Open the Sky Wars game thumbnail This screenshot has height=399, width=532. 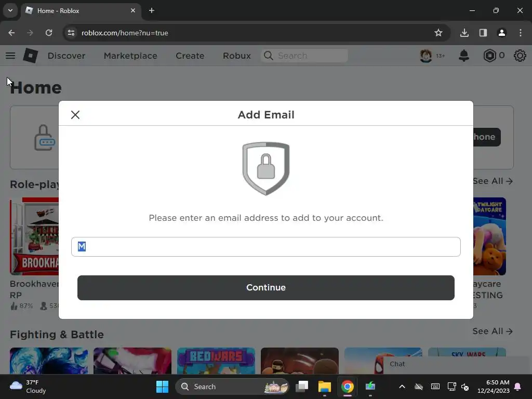point(467,352)
